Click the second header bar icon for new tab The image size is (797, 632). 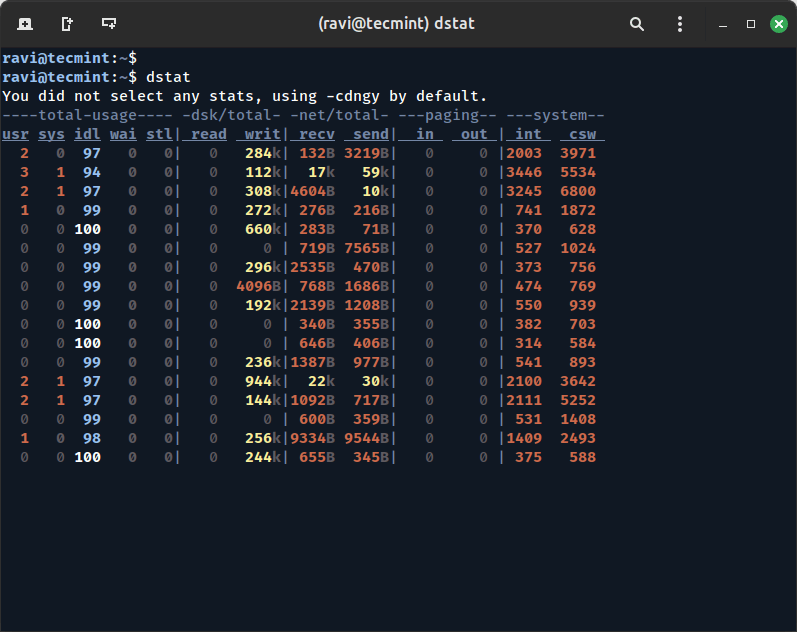66,23
